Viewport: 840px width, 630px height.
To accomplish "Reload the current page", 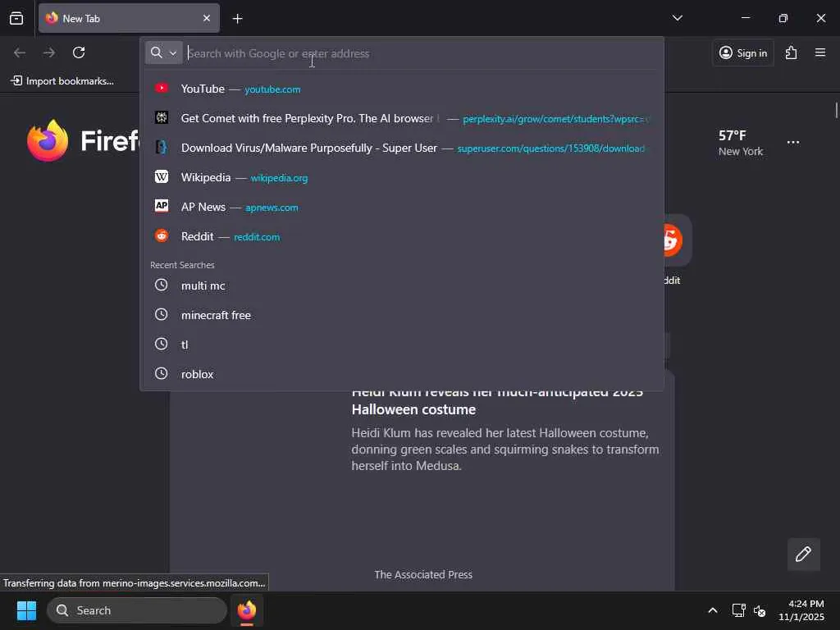I will tap(79, 52).
